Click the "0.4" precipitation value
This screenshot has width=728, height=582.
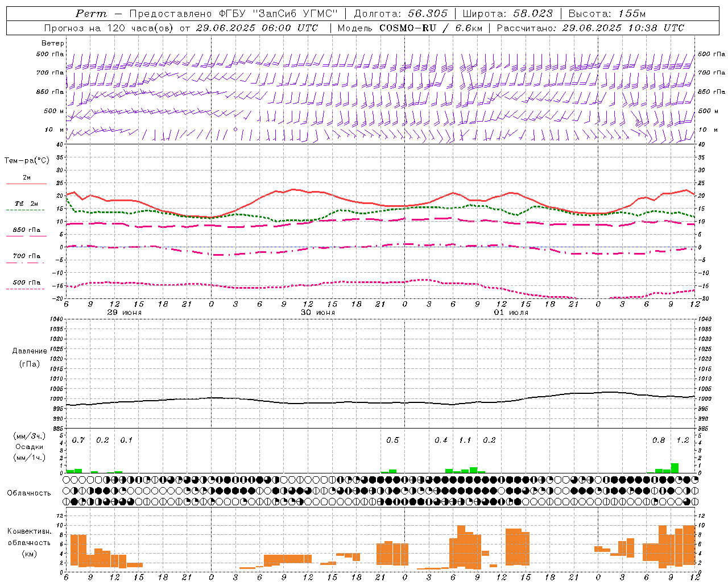[x=441, y=440]
